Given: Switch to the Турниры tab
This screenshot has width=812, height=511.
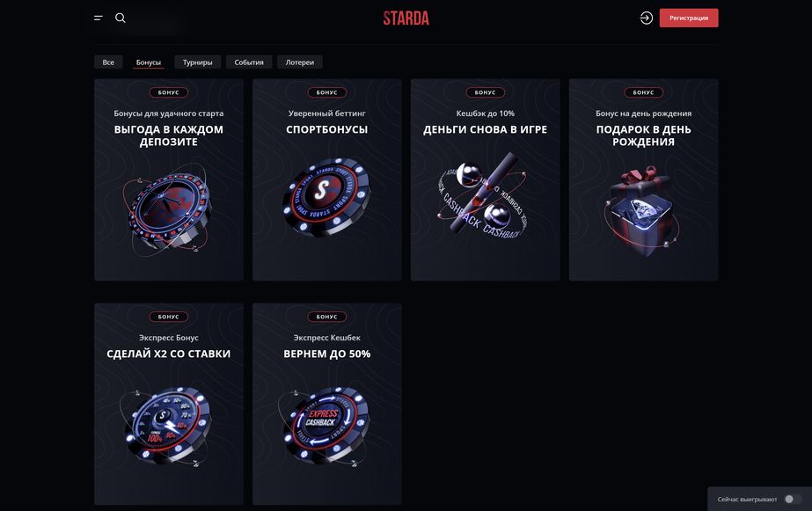Looking at the screenshot, I should click(197, 62).
